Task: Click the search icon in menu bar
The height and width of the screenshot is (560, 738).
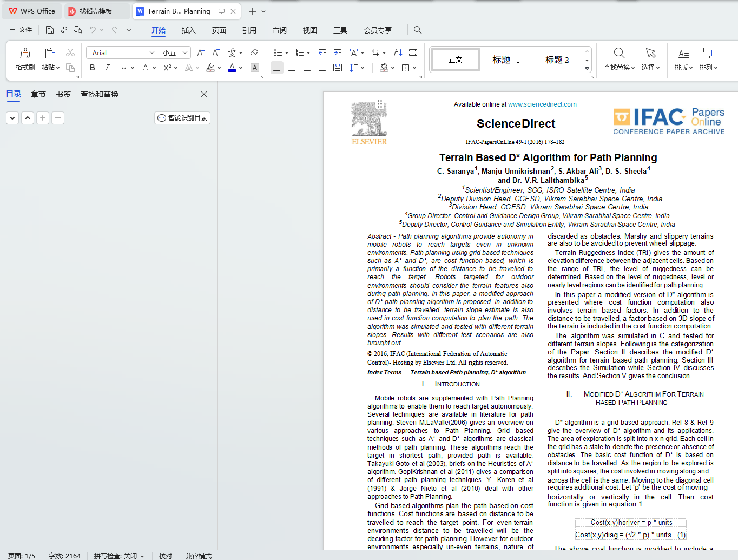Action: click(x=418, y=30)
